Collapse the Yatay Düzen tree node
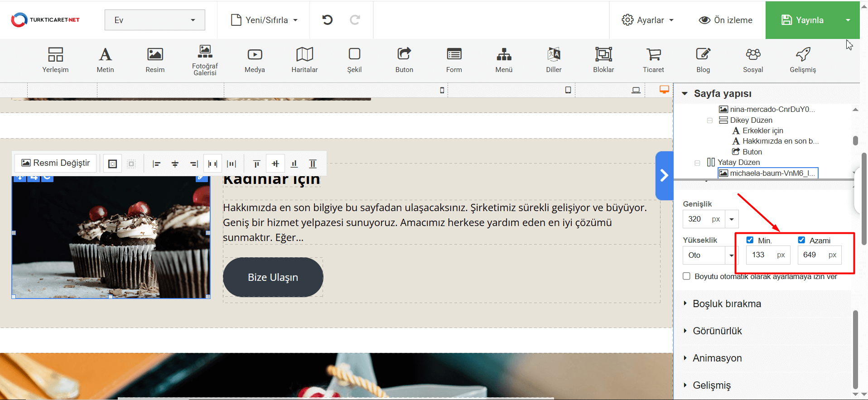 pyautogui.click(x=698, y=163)
